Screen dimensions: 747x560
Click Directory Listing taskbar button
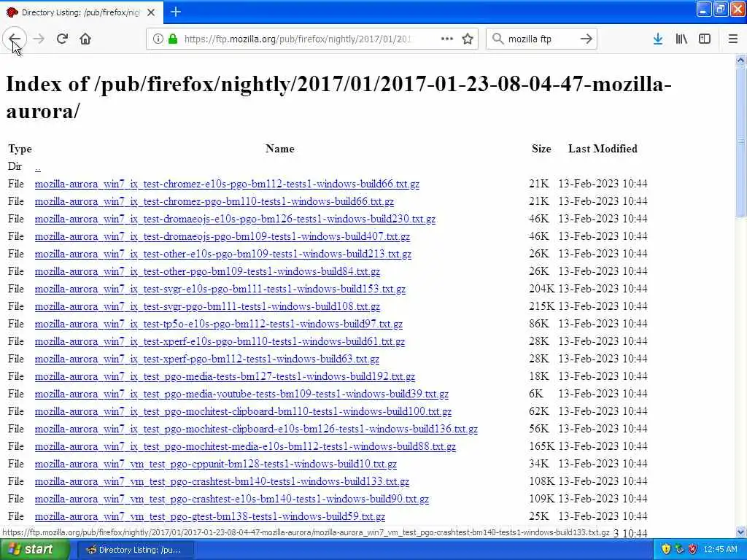pos(135,550)
